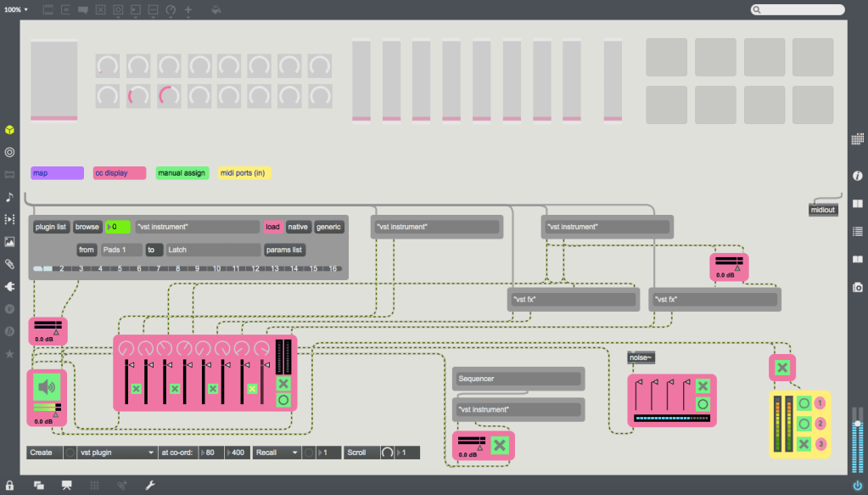Image resolution: width=868 pixels, height=495 pixels.
Task: Open the Inspector with the "i" sidebar icon
Action: click(857, 176)
